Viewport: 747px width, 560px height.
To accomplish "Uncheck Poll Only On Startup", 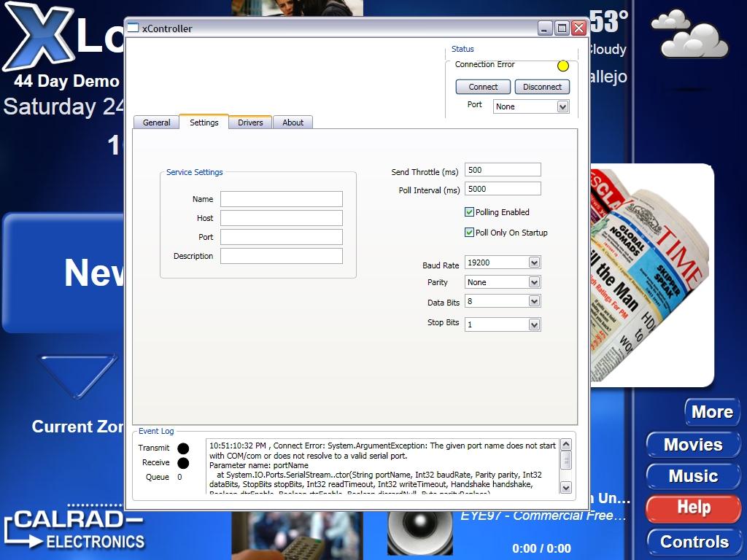I will 470,233.
